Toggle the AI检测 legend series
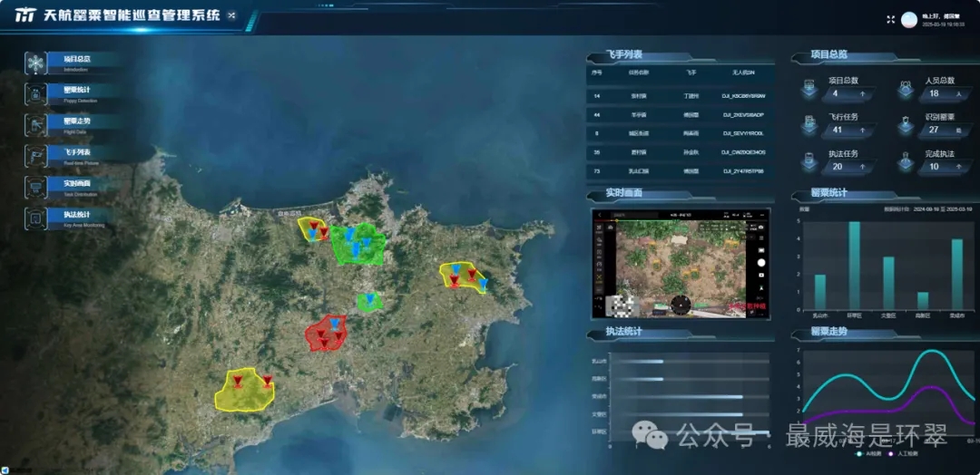 pos(866,453)
